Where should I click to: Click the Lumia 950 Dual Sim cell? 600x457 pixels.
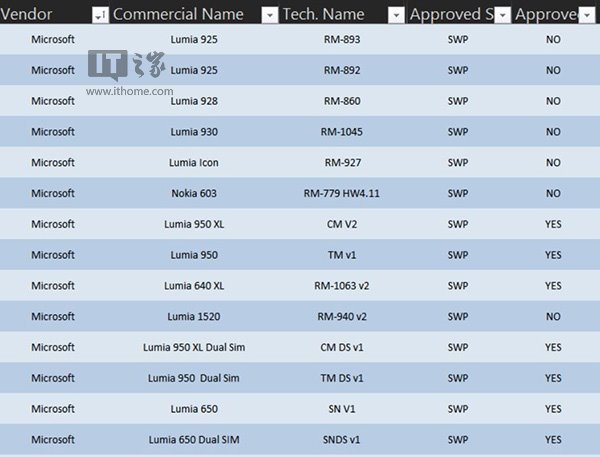[194, 378]
